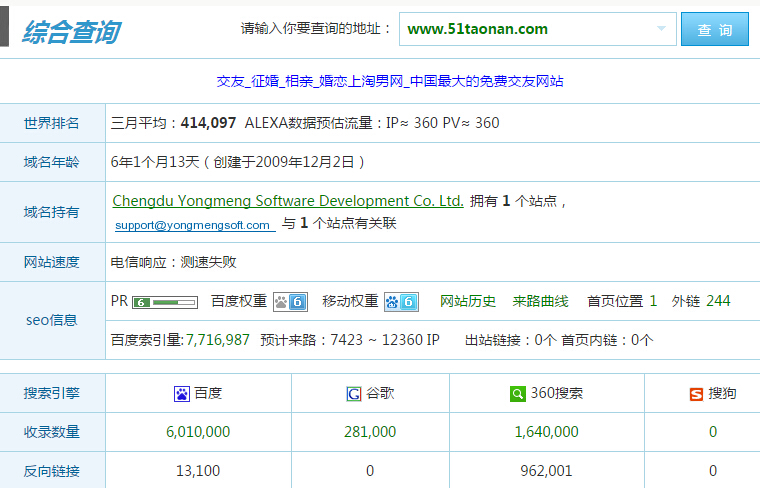Click the Google 收录数量 281,000

(x=370, y=432)
